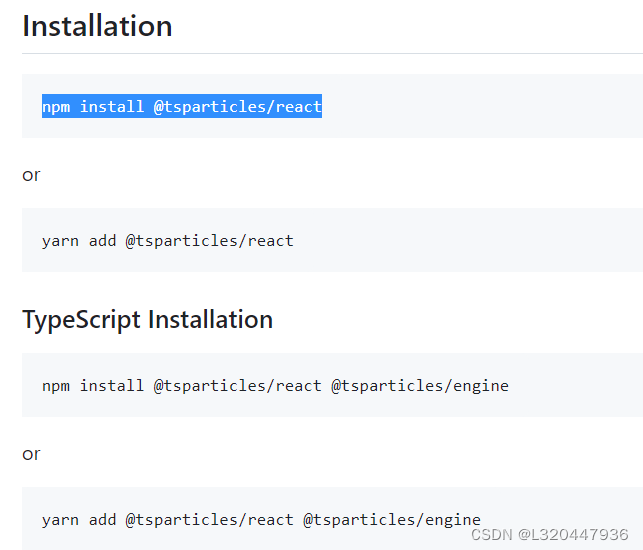643x550 pixels.
Task: Click the TypeScript Installation heading
Action: pos(148,319)
